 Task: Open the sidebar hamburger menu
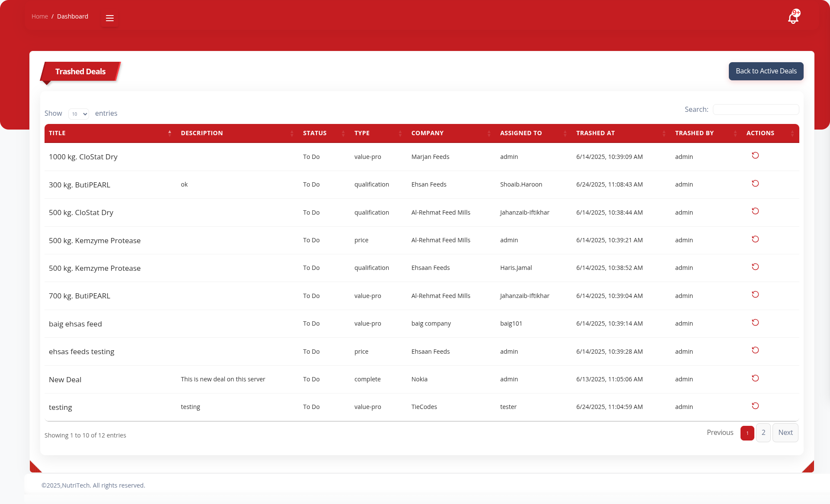click(x=109, y=18)
